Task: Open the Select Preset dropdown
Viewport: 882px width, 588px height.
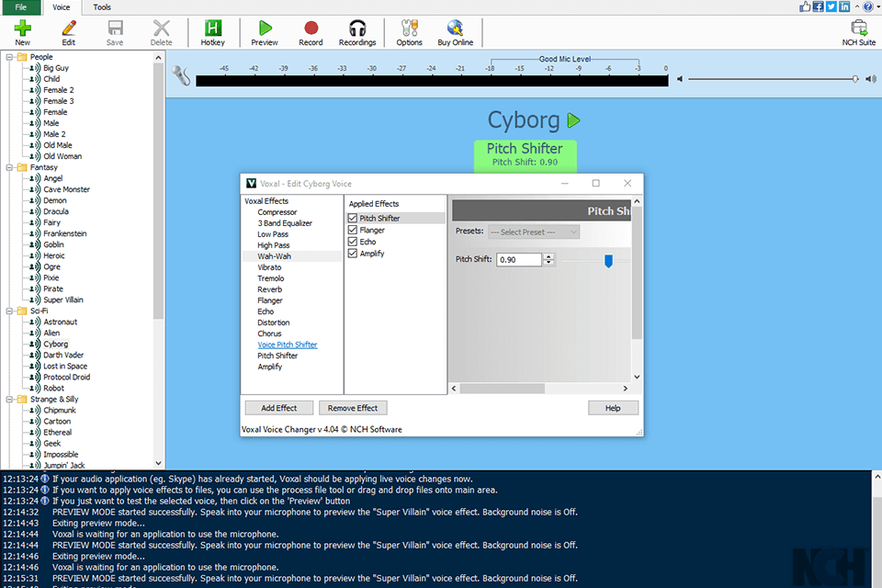Action: tap(534, 232)
